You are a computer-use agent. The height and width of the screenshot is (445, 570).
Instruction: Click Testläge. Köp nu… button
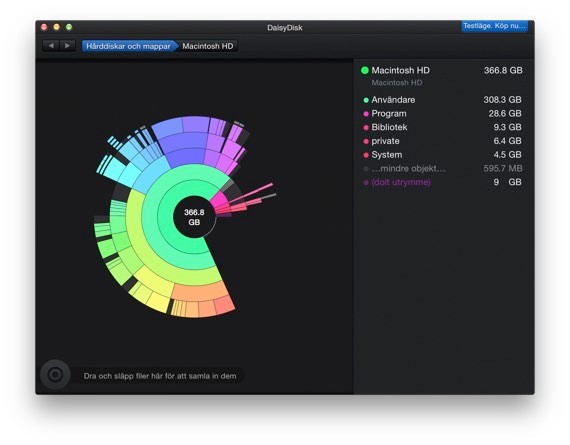point(494,26)
